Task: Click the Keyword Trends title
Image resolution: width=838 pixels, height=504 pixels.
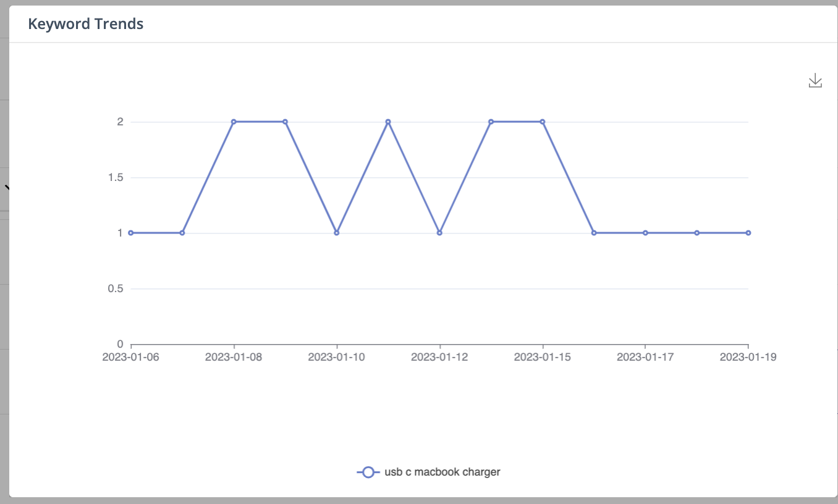Action: (85, 24)
